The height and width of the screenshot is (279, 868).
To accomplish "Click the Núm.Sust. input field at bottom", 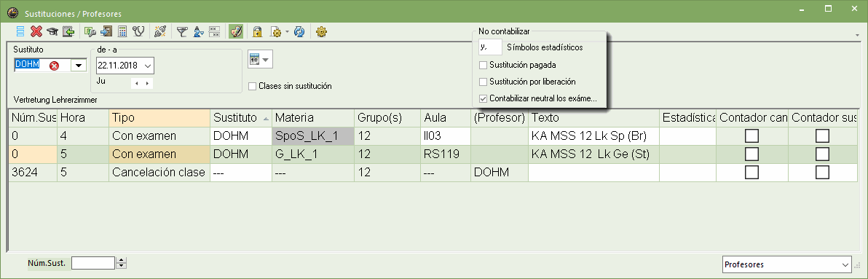I will pyautogui.click(x=93, y=263).
